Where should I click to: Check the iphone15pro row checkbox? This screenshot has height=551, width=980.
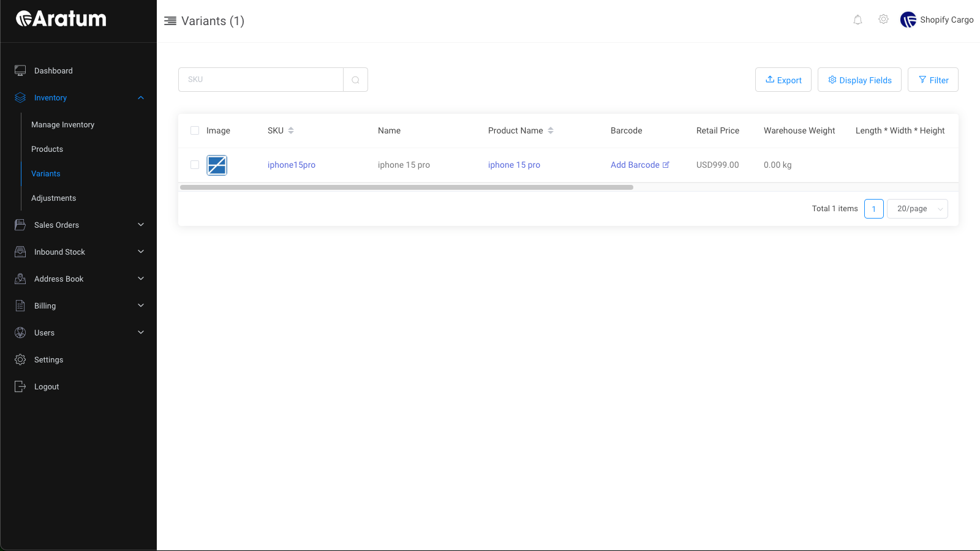(x=195, y=165)
